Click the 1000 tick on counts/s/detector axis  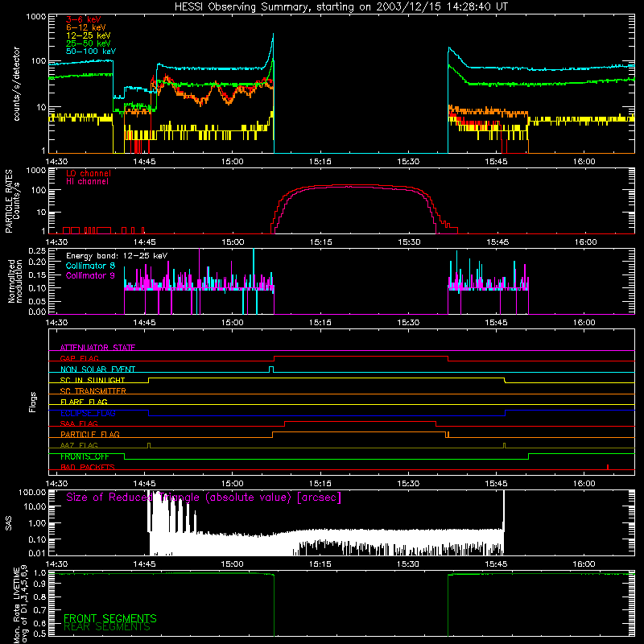click(x=35, y=17)
